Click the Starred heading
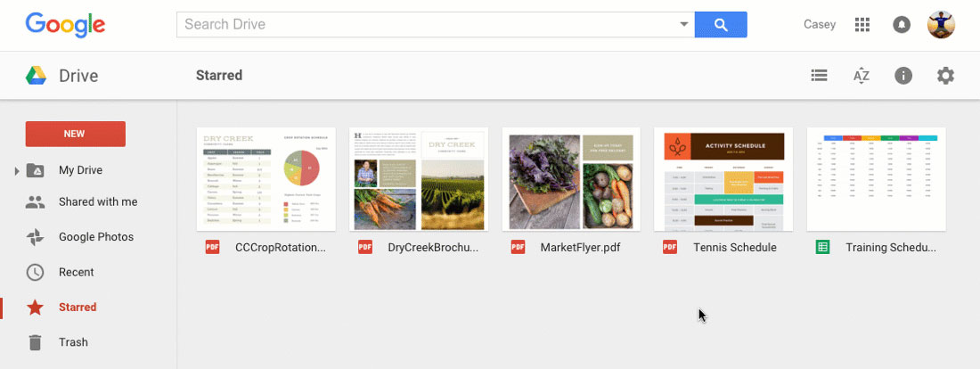Viewport: 980px width, 369px height. pos(219,76)
